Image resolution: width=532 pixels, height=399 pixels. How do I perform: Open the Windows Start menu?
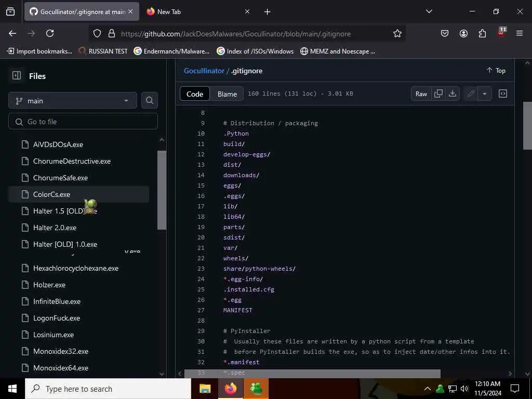[x=12, y=389]
